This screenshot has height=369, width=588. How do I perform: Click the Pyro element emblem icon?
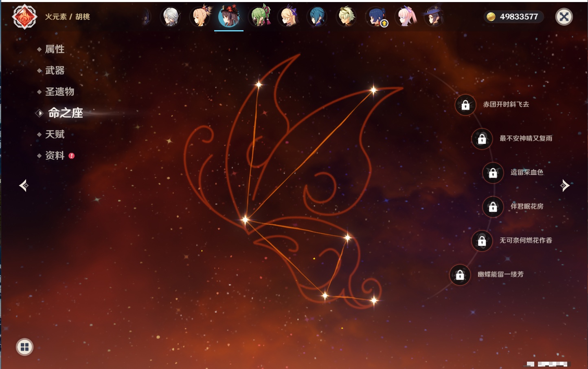click(x=24, y=17)
